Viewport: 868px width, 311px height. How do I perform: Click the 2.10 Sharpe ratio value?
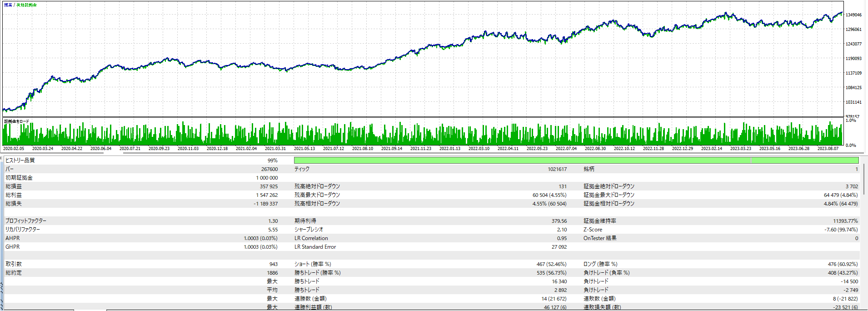pos(562,230)
